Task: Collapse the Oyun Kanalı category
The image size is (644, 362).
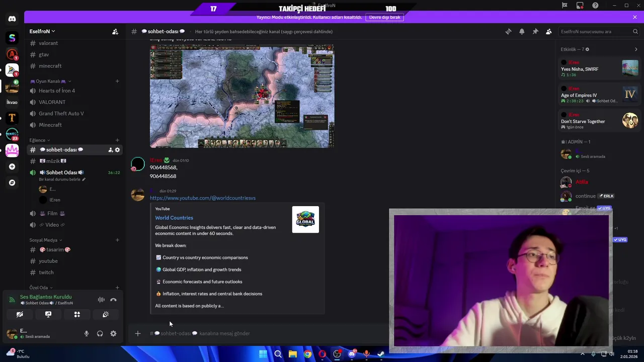Action: click(50, 81)
